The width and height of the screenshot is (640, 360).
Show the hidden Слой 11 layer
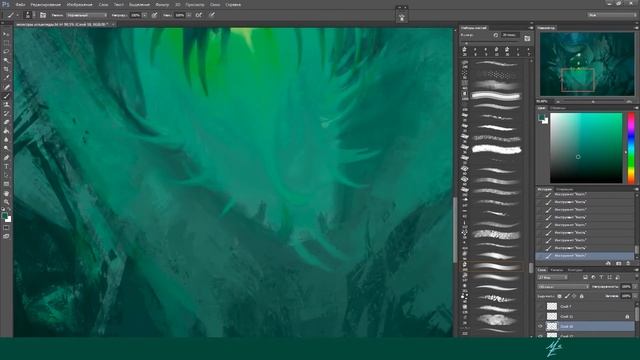pyautogui.click(x=540, y=316)
